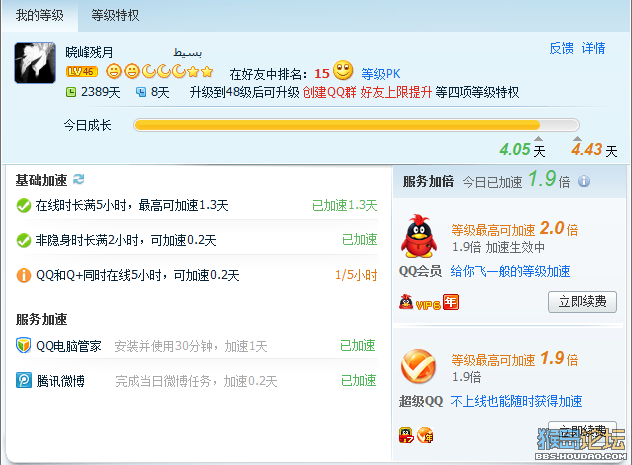Click the 1/5小时 progress text
632x465 pixels.
[356, 276]
